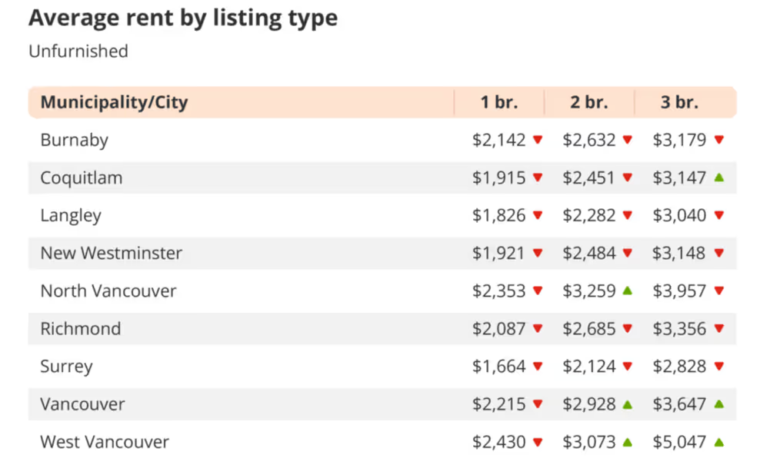Viewport: 760px width, 468px height.
Task: Select the North Vancouver city name
Action: pyautogui.click(x=108, y=291)
